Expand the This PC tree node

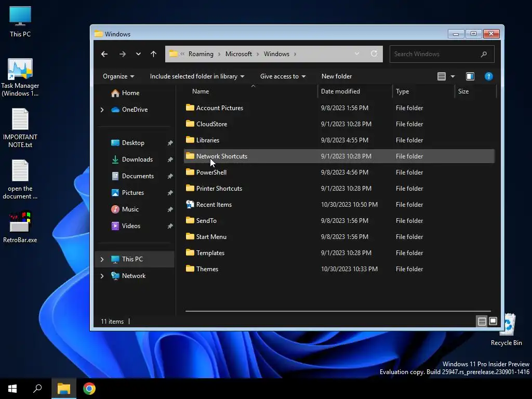coord(102,259)
